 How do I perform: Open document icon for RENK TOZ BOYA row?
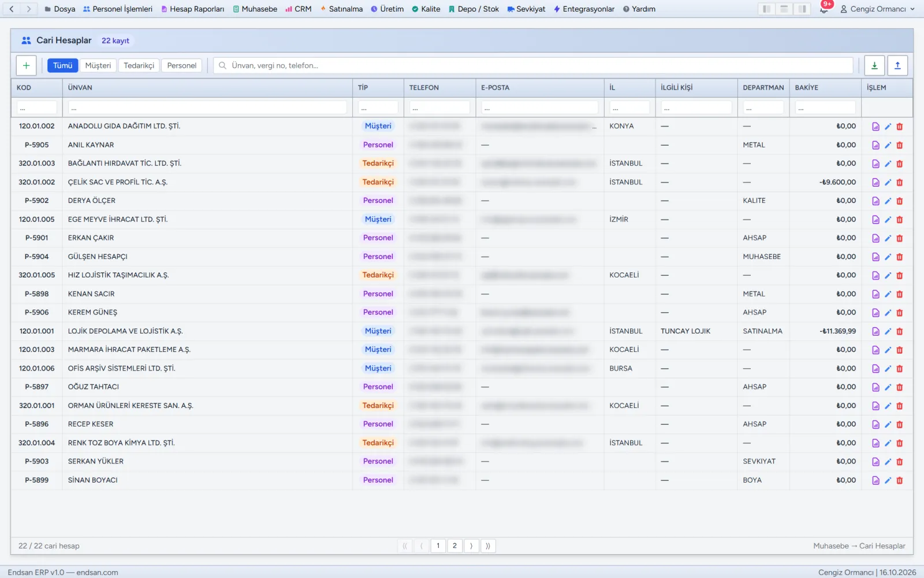875,443
